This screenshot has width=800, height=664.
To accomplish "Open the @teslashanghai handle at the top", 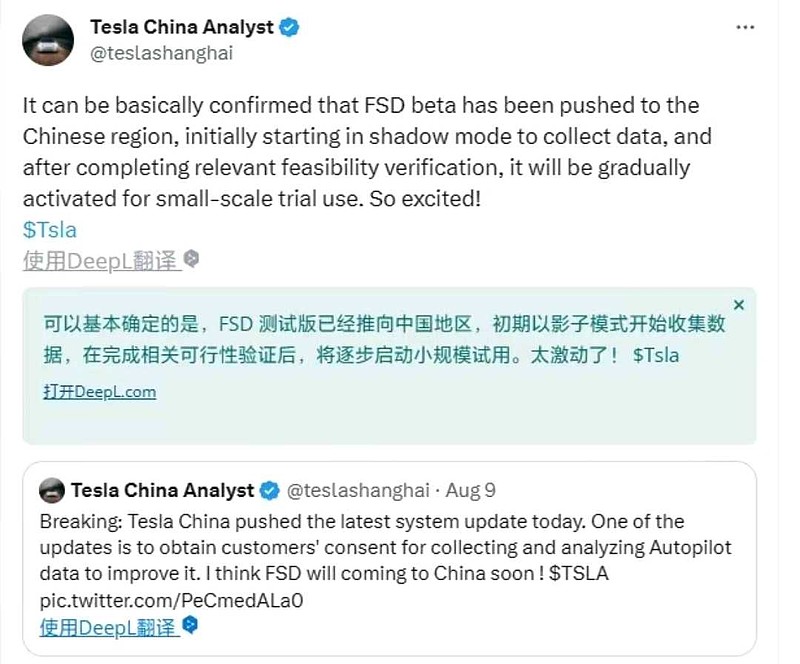I will [x=162, y=53].
